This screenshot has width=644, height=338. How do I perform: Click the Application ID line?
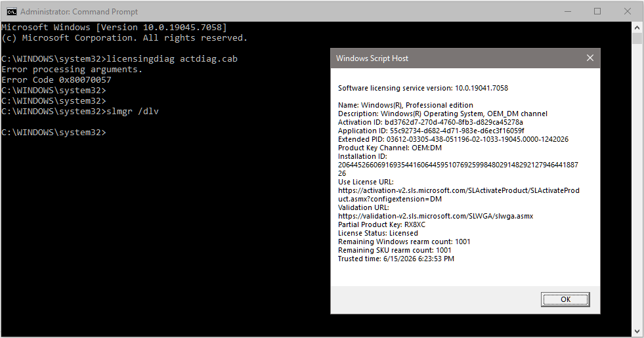[431, 131]
